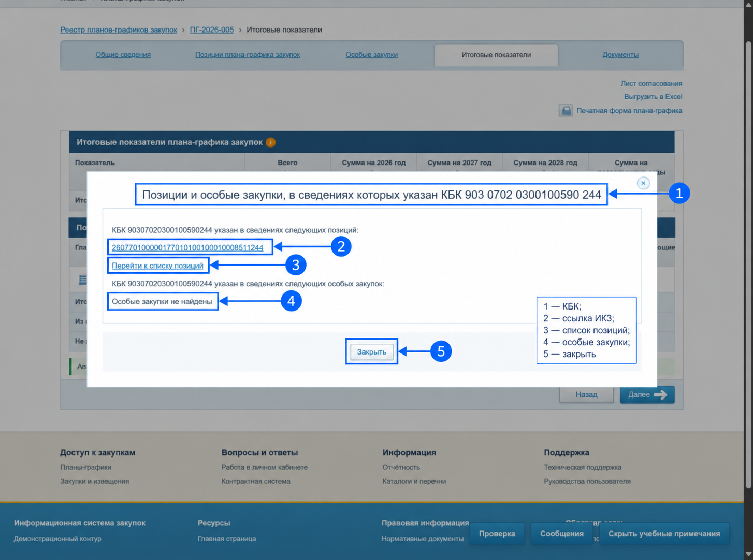Click Скрыть учебные примечания
Screen dimensions: 753x560
[664, 534]
